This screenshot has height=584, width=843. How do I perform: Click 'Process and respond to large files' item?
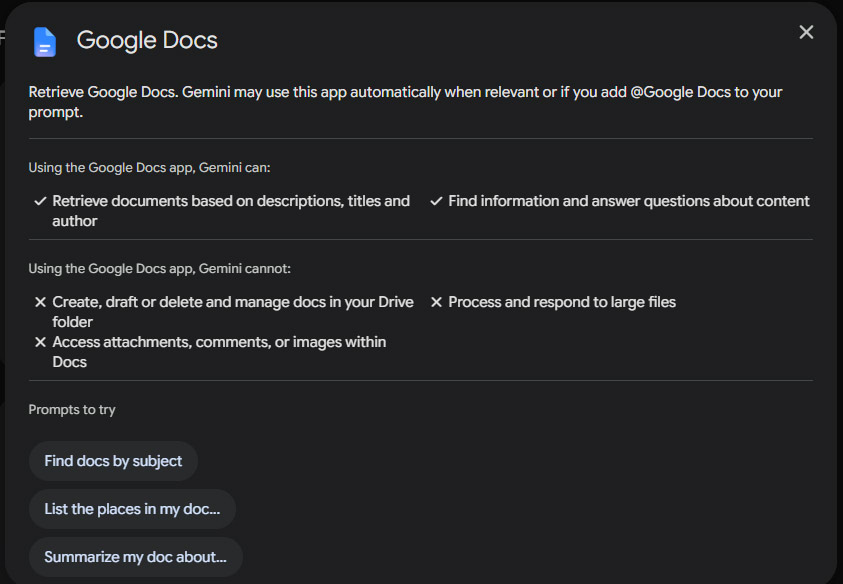562,302
